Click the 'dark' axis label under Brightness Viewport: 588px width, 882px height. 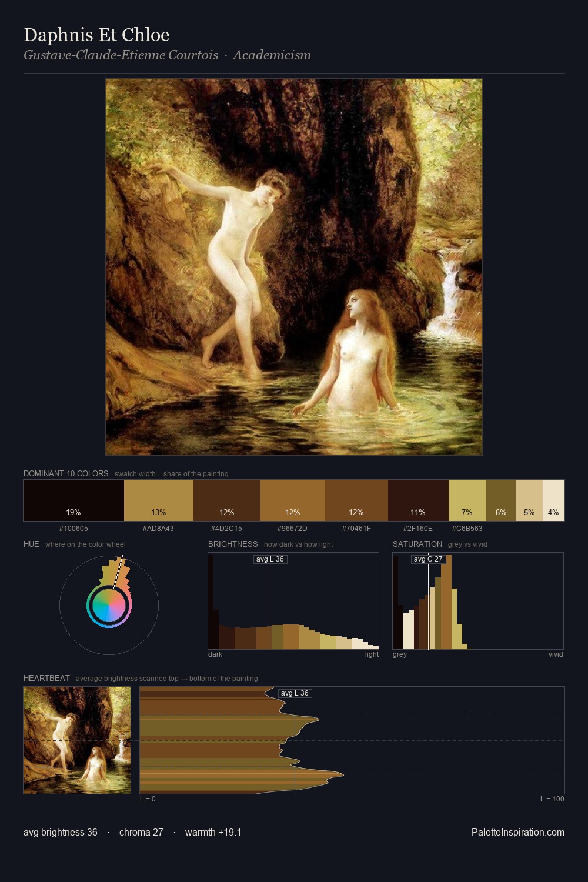click(215, 654)
